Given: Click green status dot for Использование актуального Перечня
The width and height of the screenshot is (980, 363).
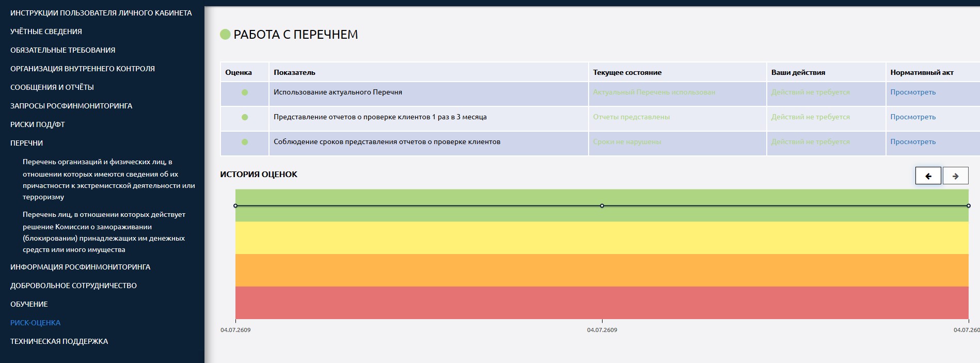Looking at the screenshot, I should point(245,92).
